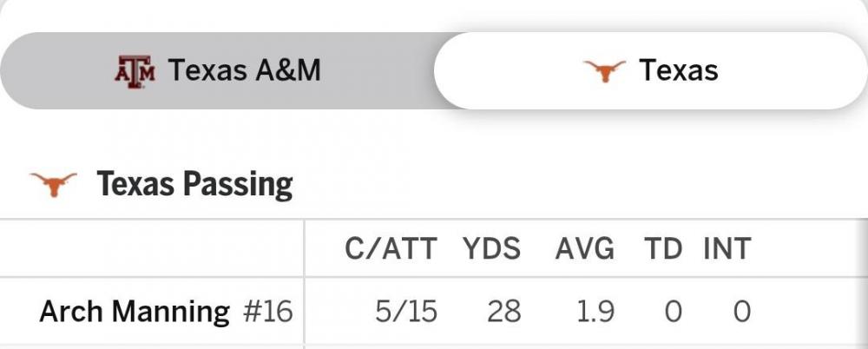The width and height of the screenshot is (868, 349).
Task: Click the 1.9 average value
Action: [596, 311]
